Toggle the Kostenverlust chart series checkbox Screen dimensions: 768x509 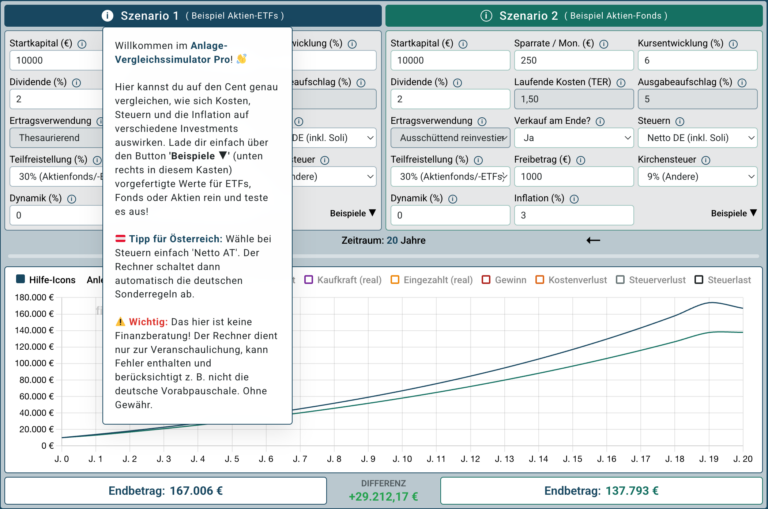[540, 280]
